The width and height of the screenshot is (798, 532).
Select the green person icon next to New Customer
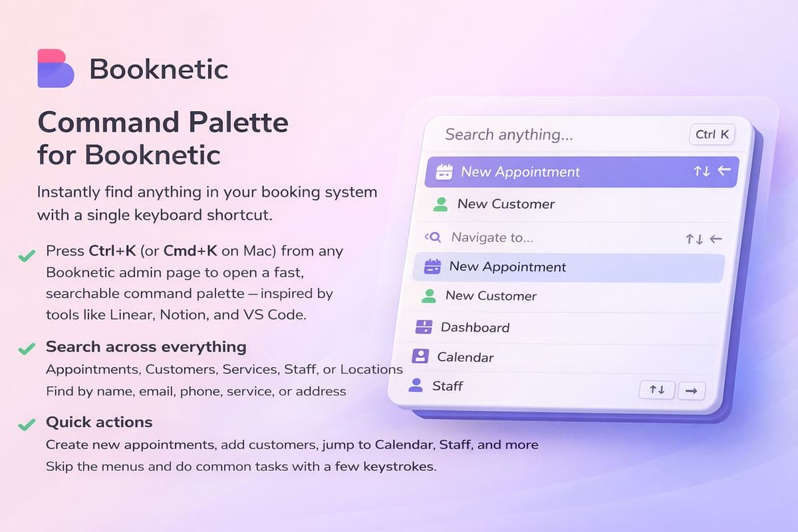440,204
